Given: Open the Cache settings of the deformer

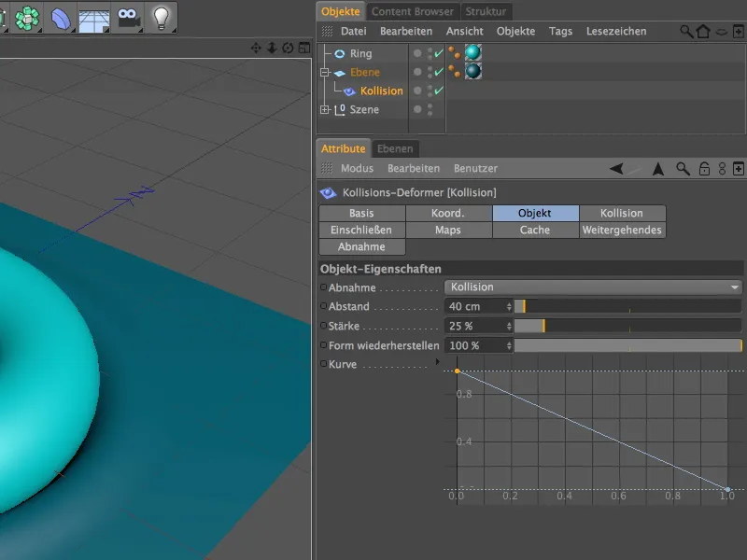Looking at the screenshot, I should tap(534, 230).
